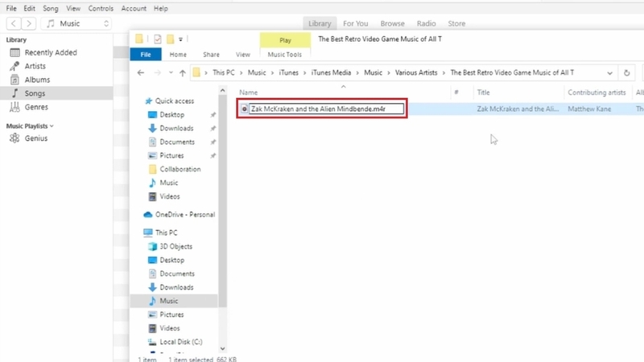Image resolution: width=644 pixels, height=362 pixels.
Task: Open the Controls menu
Action: (101, 8)
